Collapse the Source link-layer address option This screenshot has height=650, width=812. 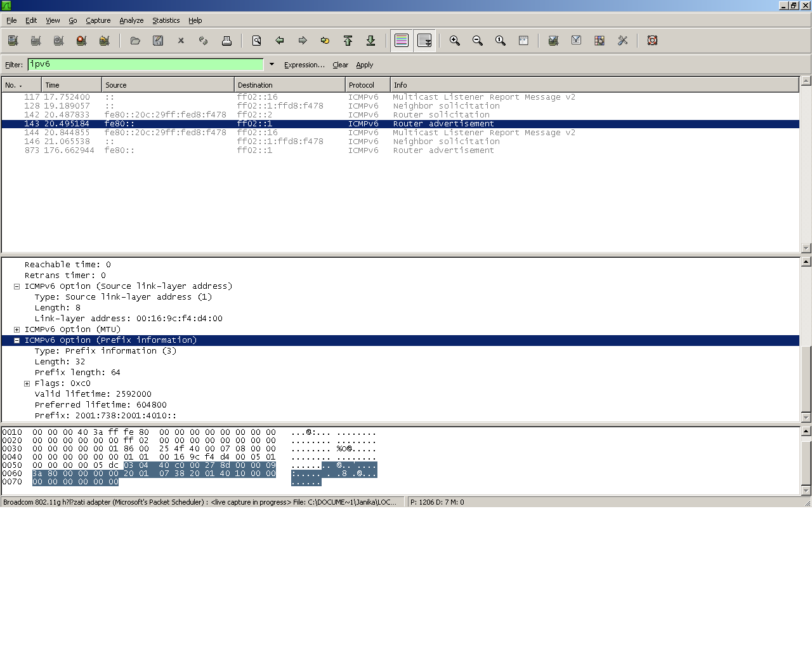coord(17,286)
